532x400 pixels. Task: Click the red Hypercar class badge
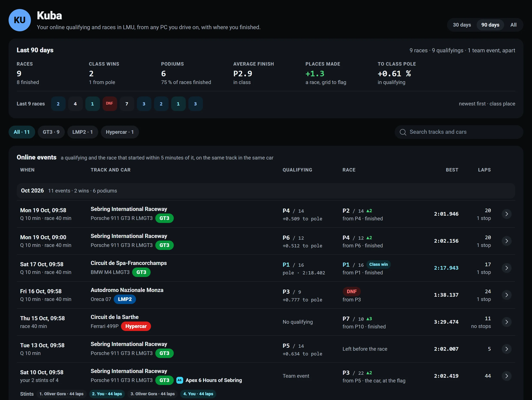click(x=136, y=326)
